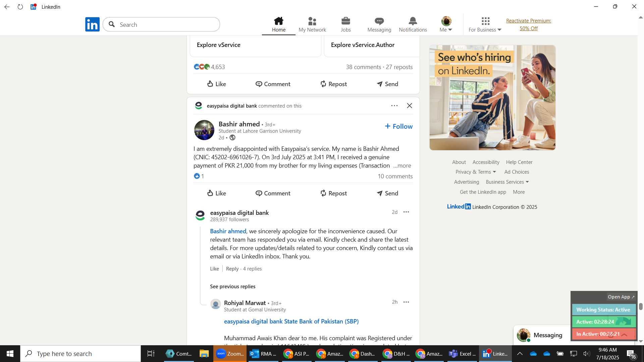Expand post text with ...more
Viewport: 644px width, 362px height.
click(x=402, y=166)
